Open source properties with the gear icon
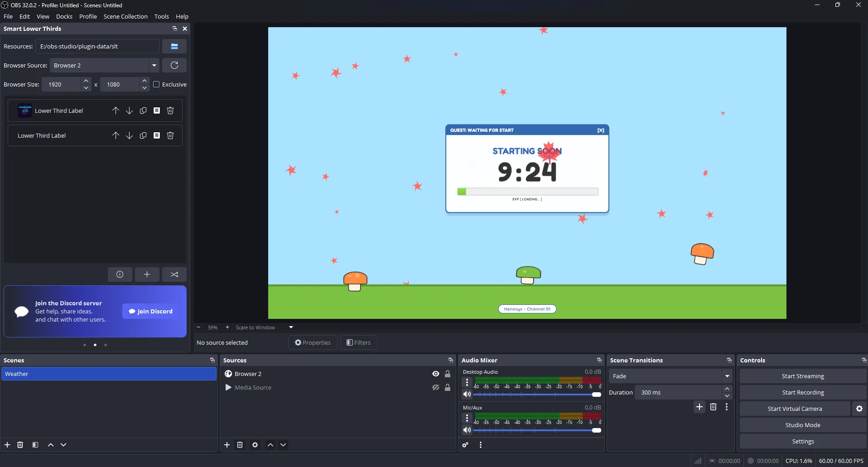 coord(255,445)
